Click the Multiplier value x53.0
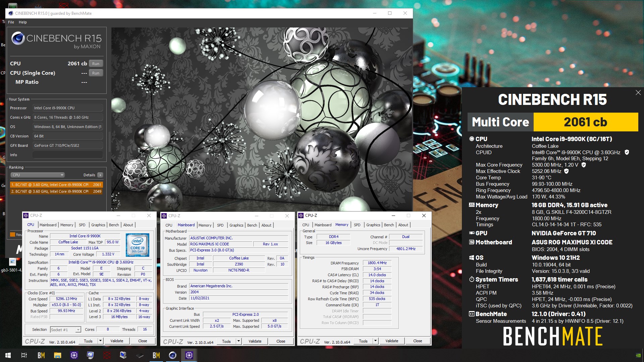 (x=66, y=305)
